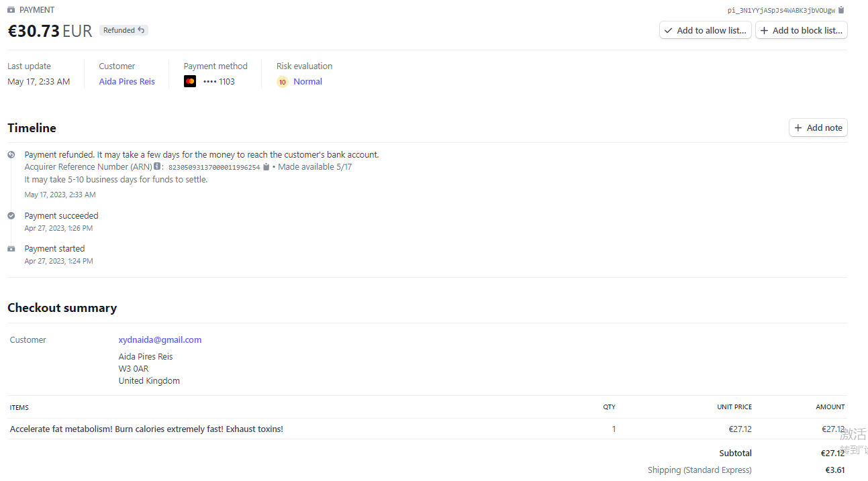The image size is (868, 481).
Task: Click the info icon next to Acquirer Reference Number
Action: coord(157,166)
